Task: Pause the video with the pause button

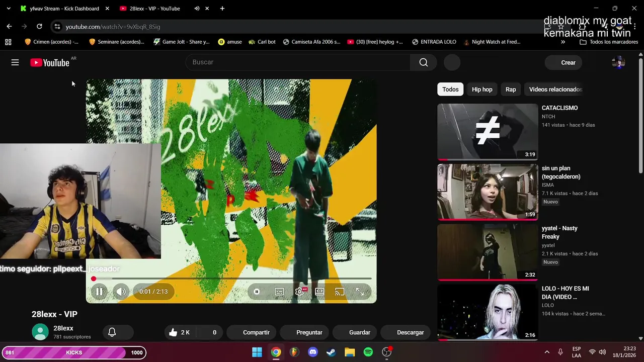Action: click(x=99, y=292)
